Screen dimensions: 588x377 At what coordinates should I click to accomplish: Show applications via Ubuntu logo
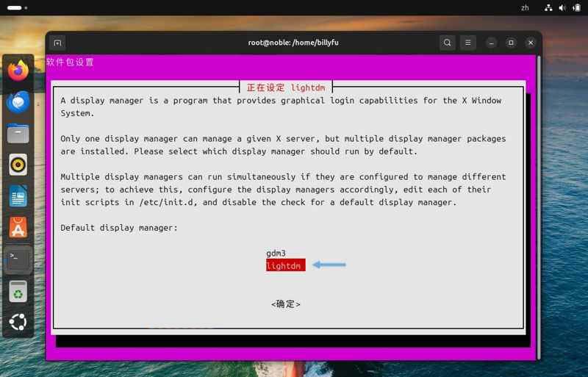18,323
